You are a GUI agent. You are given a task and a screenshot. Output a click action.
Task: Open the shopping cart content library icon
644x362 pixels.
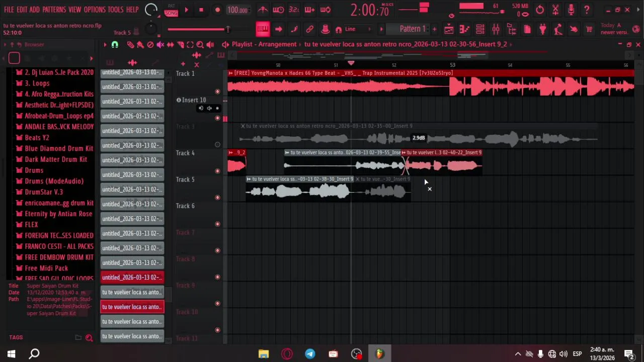589,29
